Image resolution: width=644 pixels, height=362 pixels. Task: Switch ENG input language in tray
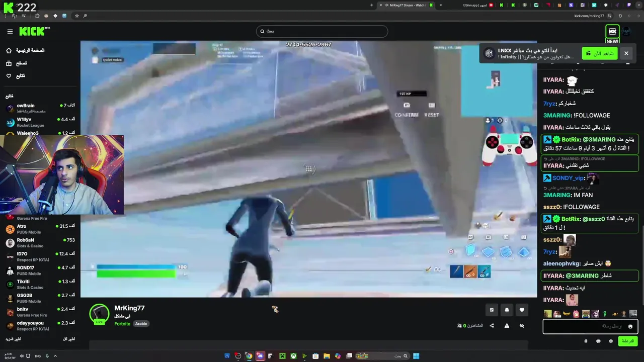[38, 356]
